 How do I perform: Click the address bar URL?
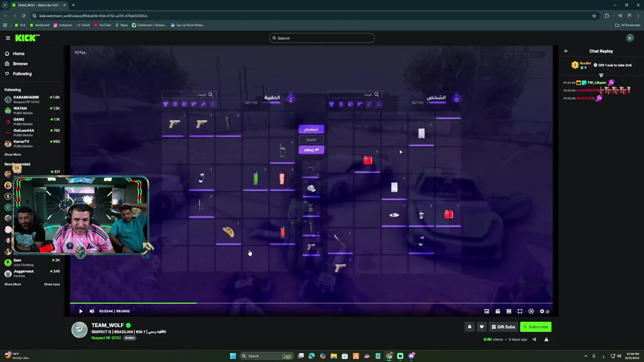click(x=94, y=16)
